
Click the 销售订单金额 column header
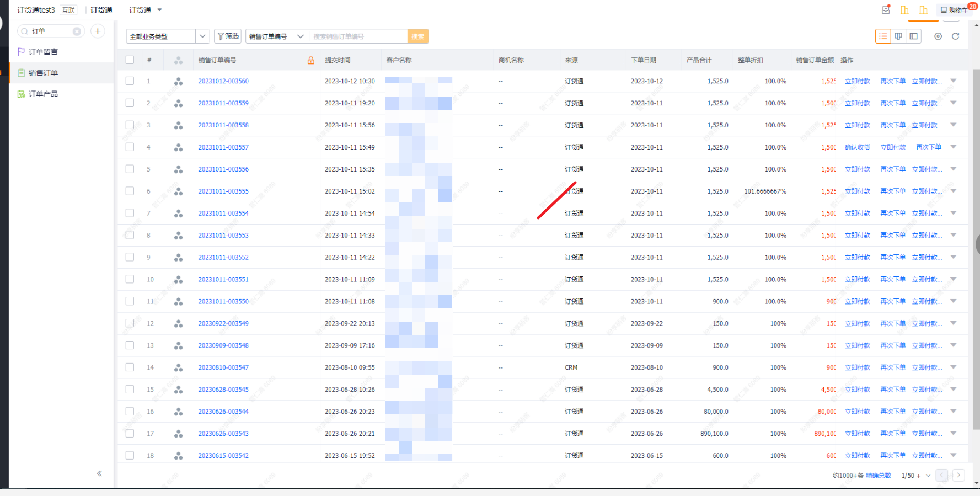815,60
